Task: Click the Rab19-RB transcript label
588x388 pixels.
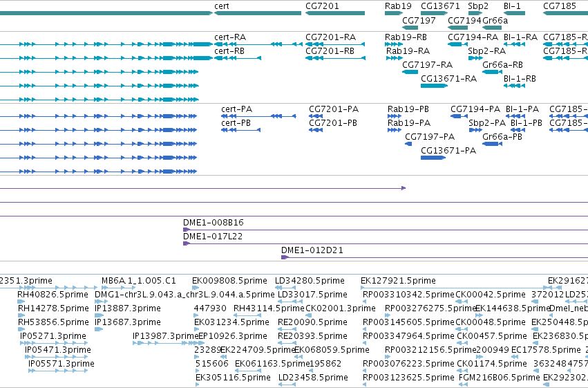Action: pos(406,37)
